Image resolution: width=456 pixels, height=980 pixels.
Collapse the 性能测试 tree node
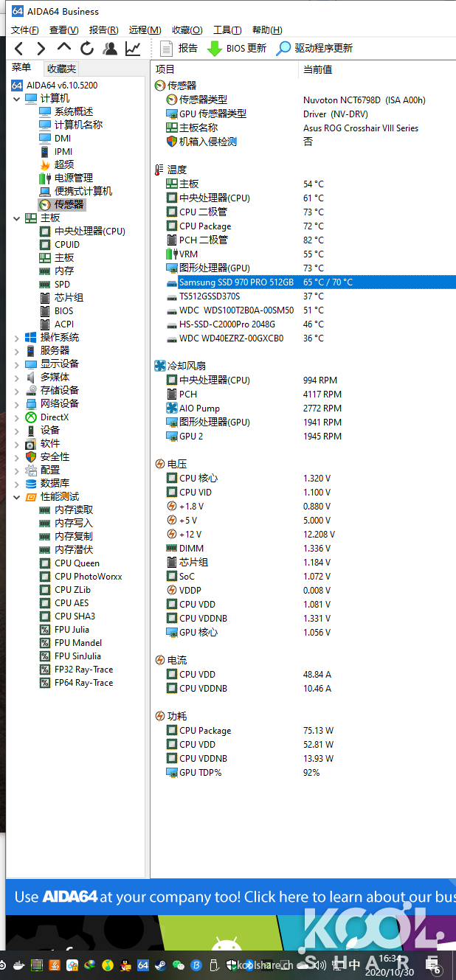pos(16,497)
